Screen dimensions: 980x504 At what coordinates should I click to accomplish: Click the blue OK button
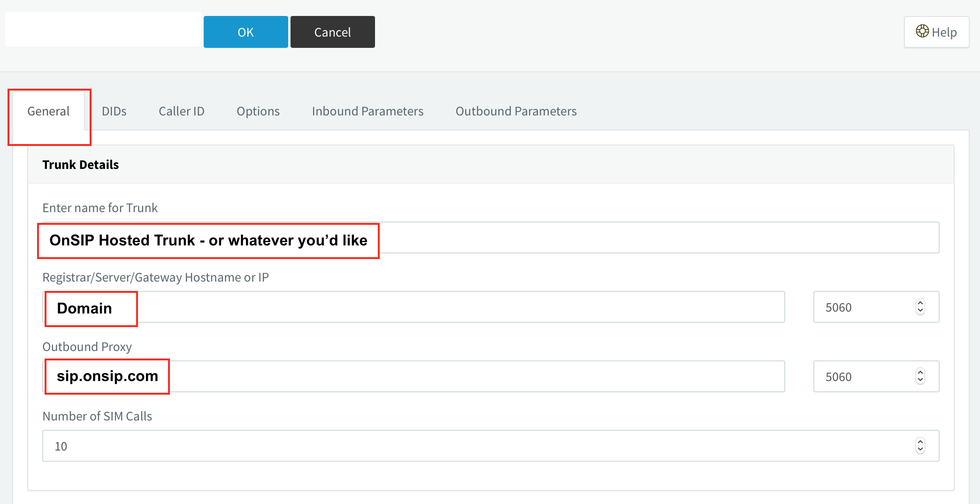point(245,32)
